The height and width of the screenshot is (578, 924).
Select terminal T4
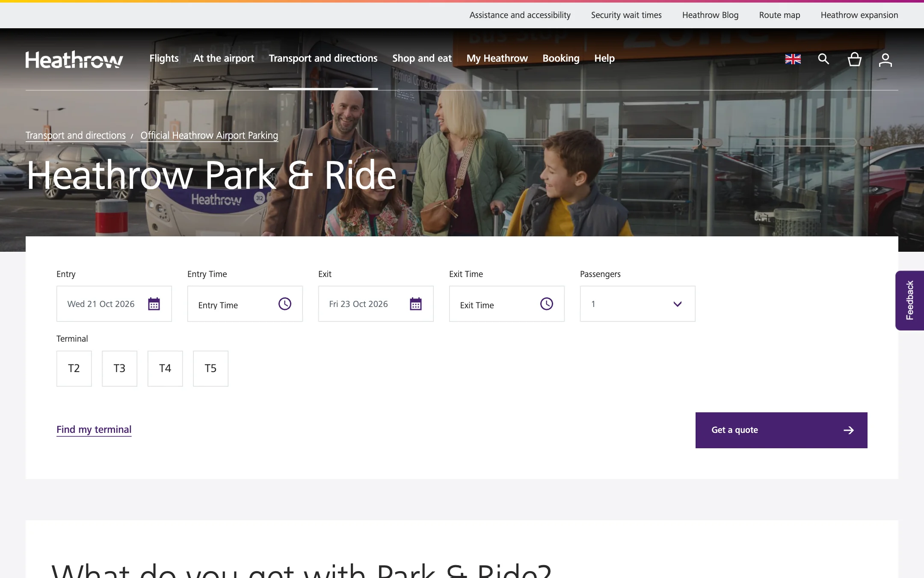point(165,368)
